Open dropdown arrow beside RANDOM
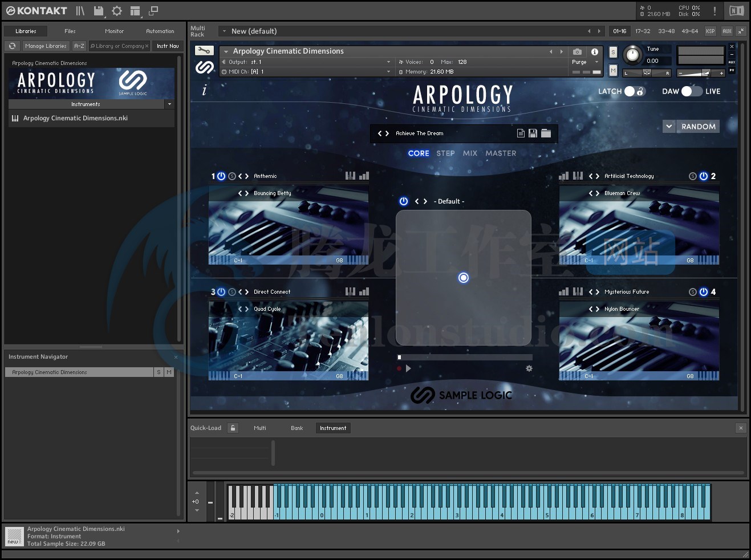751x560 pixels. (x=669, y=127)
